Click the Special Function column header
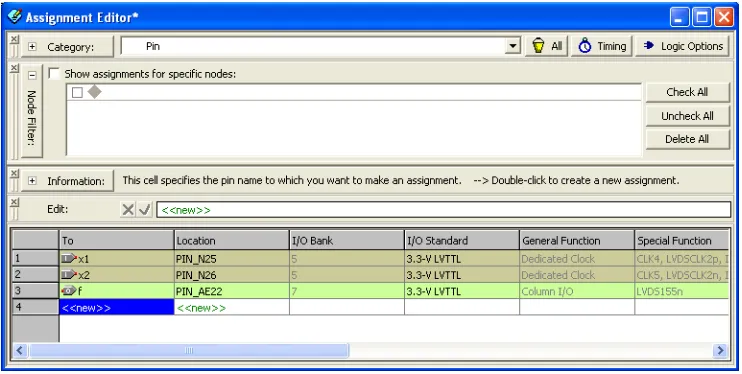742x374 pixels. point(681,240)
